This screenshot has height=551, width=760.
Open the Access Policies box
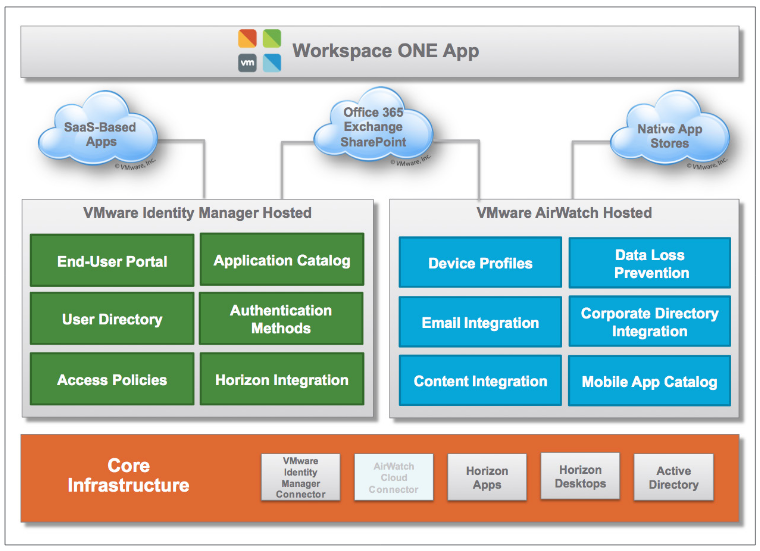point(112,379)
